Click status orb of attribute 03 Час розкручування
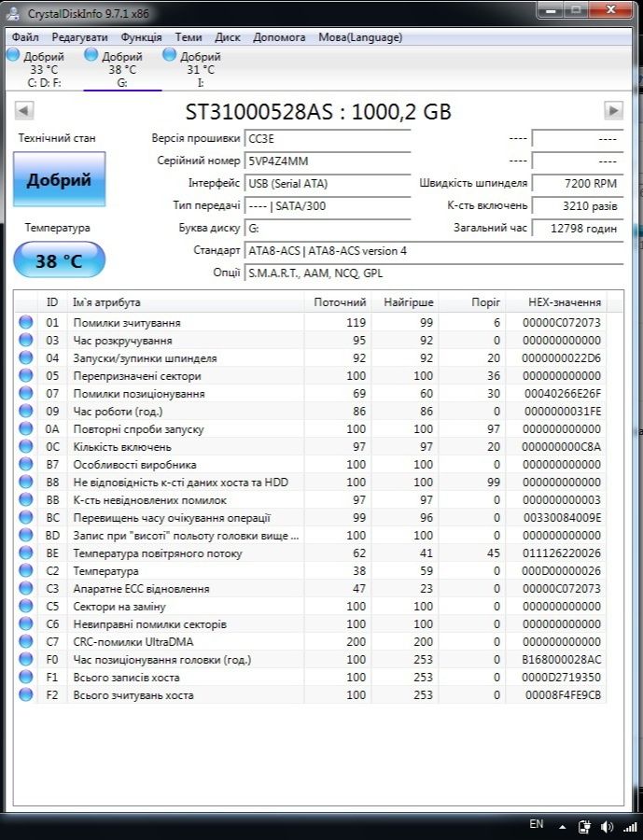This screenshot has height=840, width=643. (x=26, y=340)
